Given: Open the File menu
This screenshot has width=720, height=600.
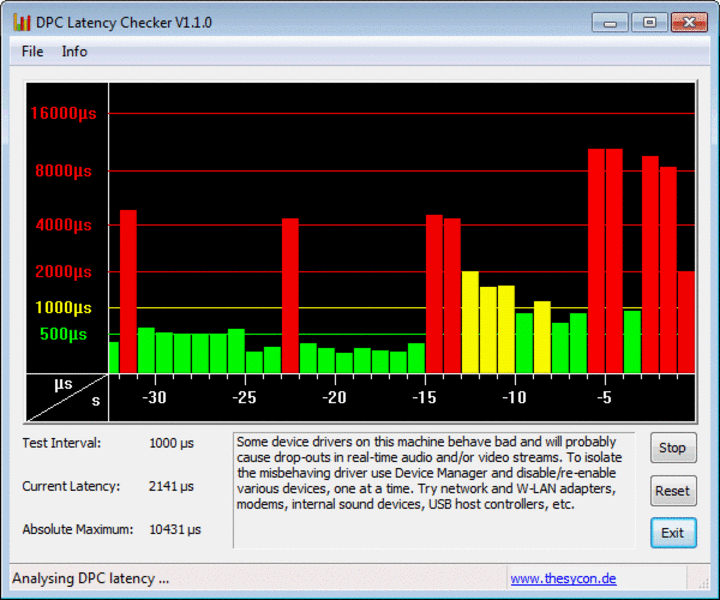Looking at the screenshot, I should 32,51.
